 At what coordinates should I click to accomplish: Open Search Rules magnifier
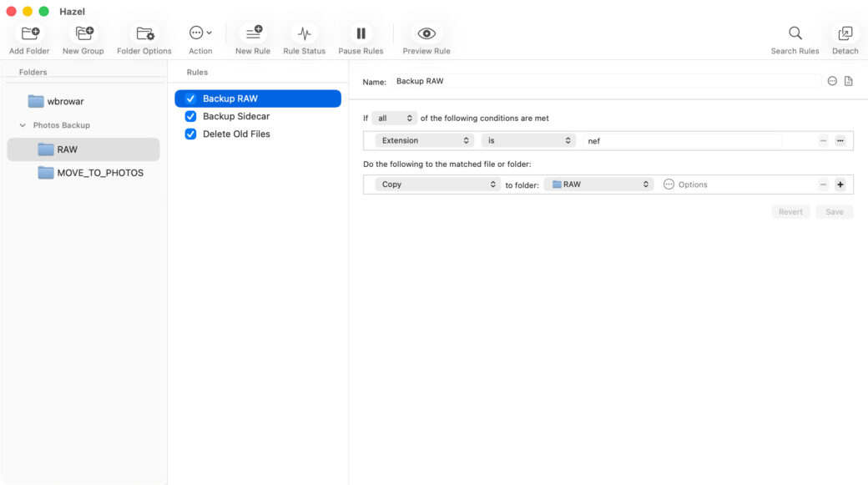795,33
